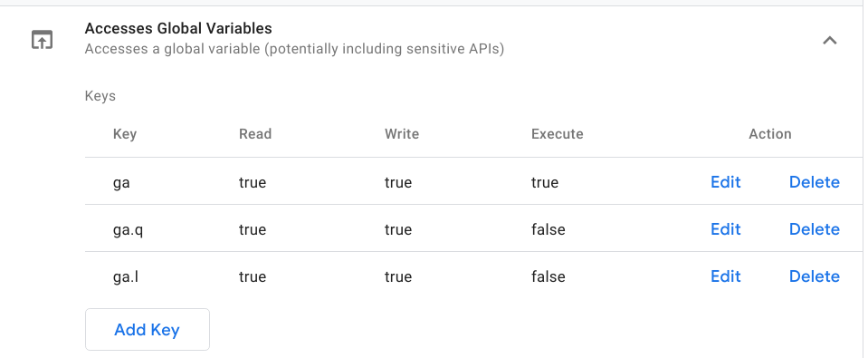Select the ga.l key name cell

(x=126, y=276)
